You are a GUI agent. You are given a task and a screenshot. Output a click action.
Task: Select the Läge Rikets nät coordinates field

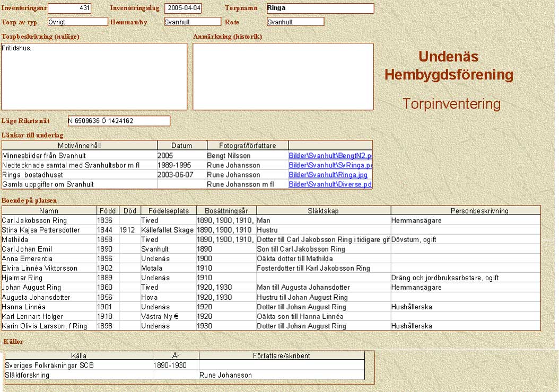coord(119,121)
